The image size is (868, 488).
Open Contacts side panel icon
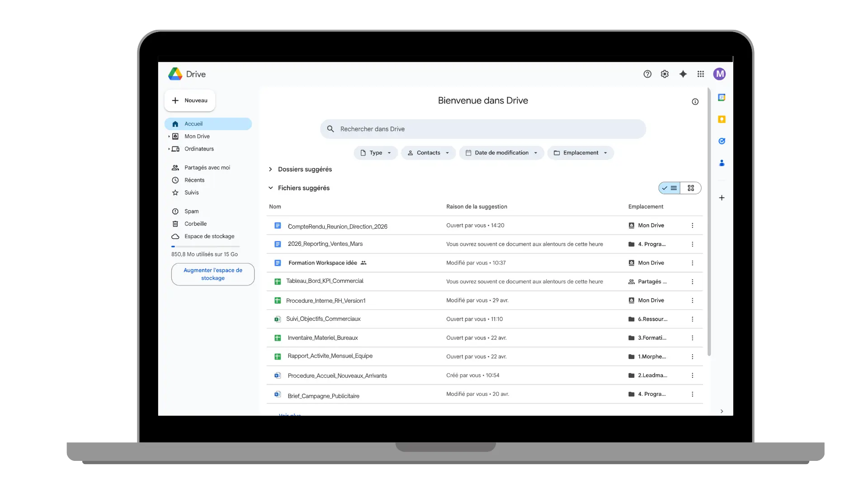(x=722, y=163)
